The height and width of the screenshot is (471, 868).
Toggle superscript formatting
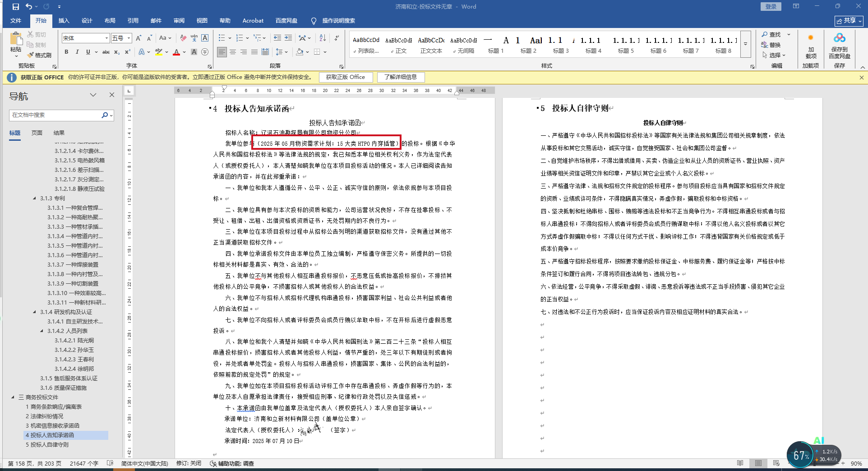point(128,52)
